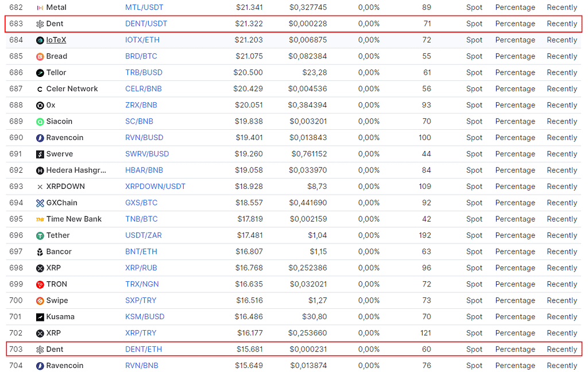This screenshot has height=372, width=588.
Task: Click the red TRON logo icon
Action: (x=40, y=284)
